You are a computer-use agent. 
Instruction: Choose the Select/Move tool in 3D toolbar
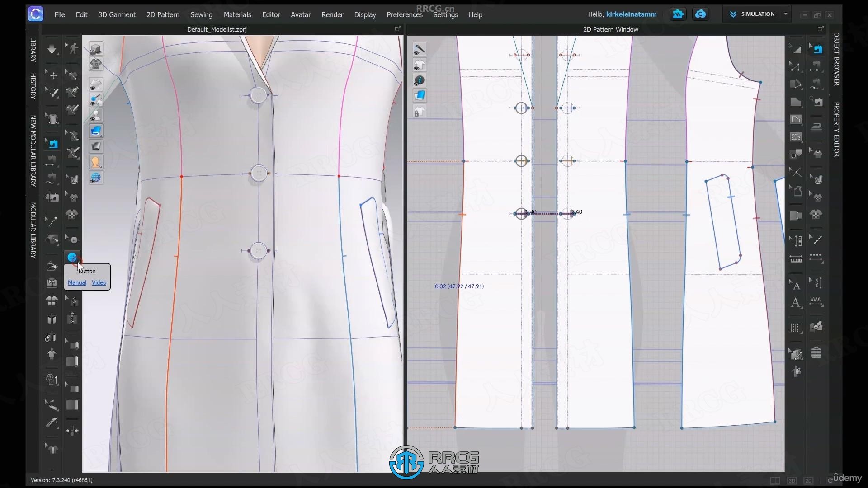coord(52,75)
